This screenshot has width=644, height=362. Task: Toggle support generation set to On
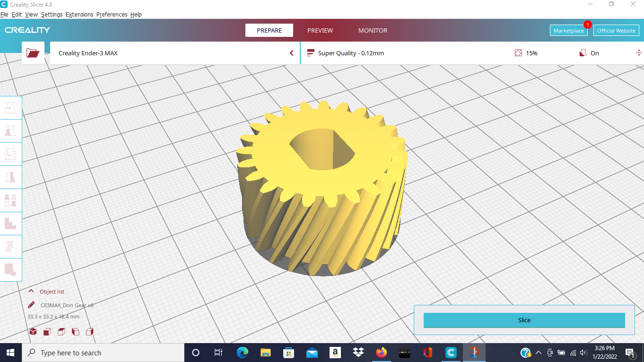tap(588, 53)
